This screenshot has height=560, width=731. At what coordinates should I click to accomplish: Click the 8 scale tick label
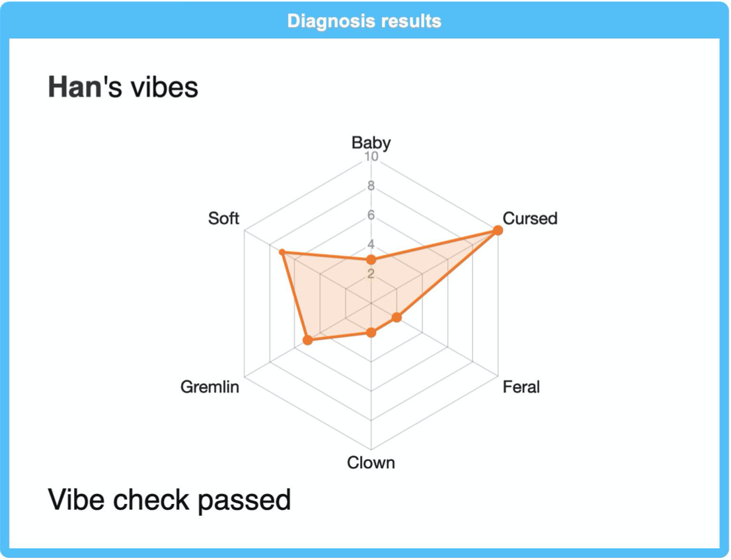[371, 186]
